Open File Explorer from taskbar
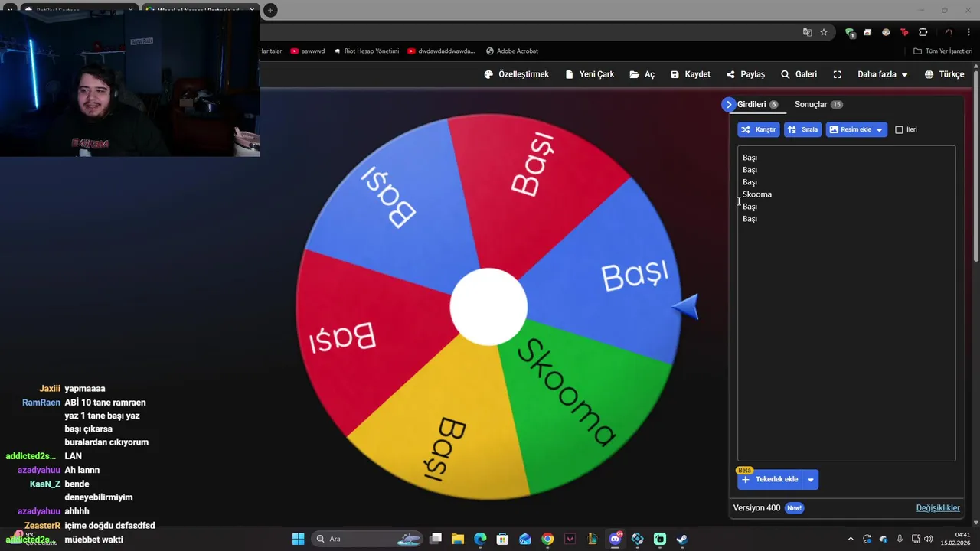This screenshot has height=551, width=980. 458,539
